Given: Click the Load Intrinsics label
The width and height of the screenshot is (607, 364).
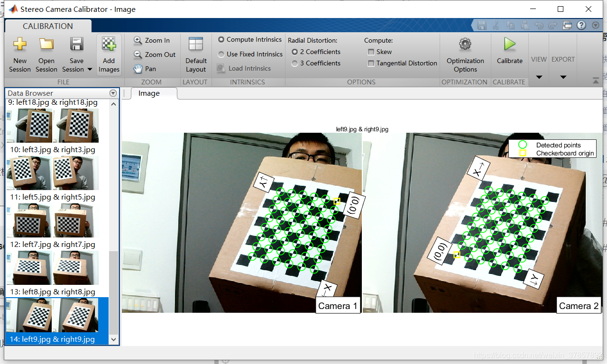Looking at the screenshot, I should (249, 68).
